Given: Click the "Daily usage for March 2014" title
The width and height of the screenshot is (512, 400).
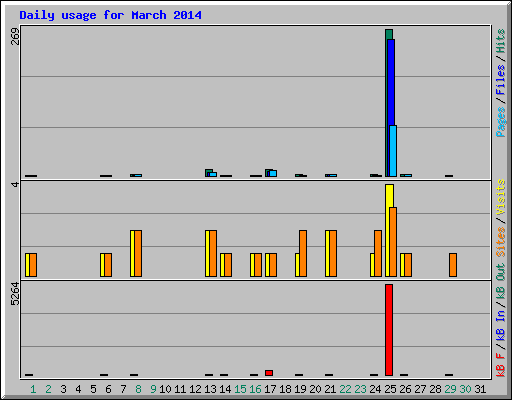Looking at the screenshot, I should point(110,15).
